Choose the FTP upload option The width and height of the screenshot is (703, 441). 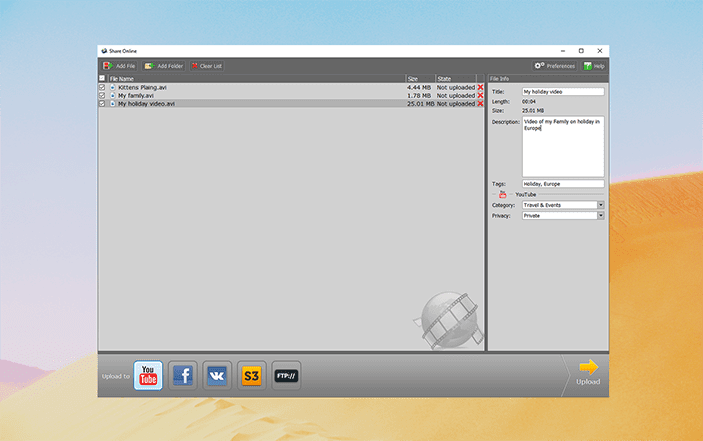click(x=286, y=376)
